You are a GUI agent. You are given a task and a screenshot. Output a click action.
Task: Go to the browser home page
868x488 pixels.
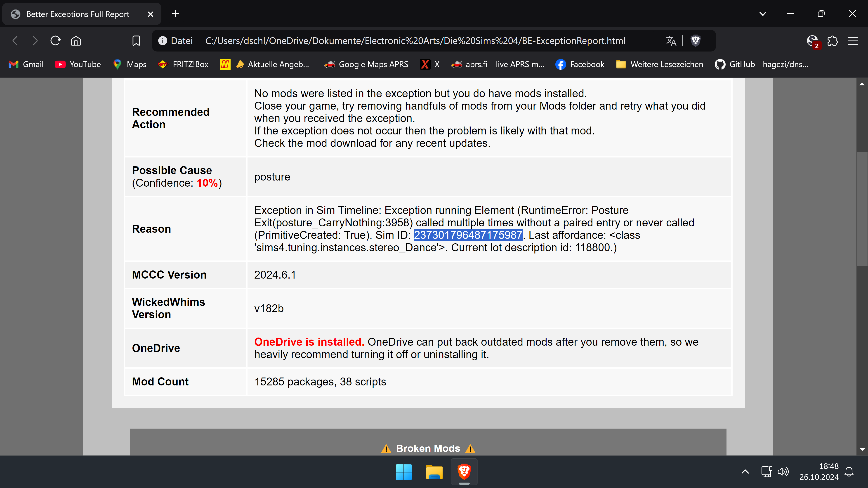(76, 41)
